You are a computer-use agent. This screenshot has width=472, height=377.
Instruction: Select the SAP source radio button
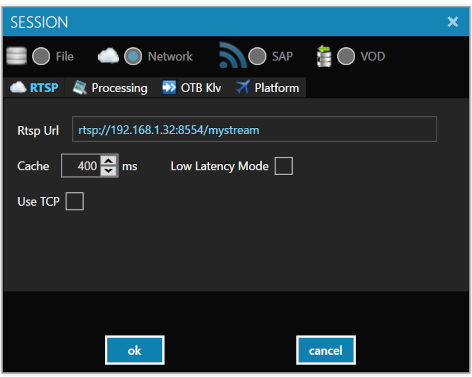(x=257, y=56)
